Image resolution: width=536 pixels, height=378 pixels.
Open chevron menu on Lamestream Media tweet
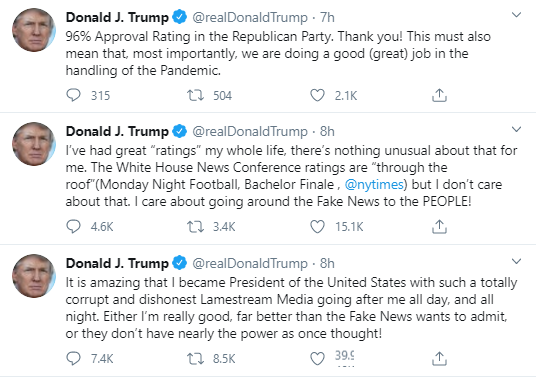516,261
